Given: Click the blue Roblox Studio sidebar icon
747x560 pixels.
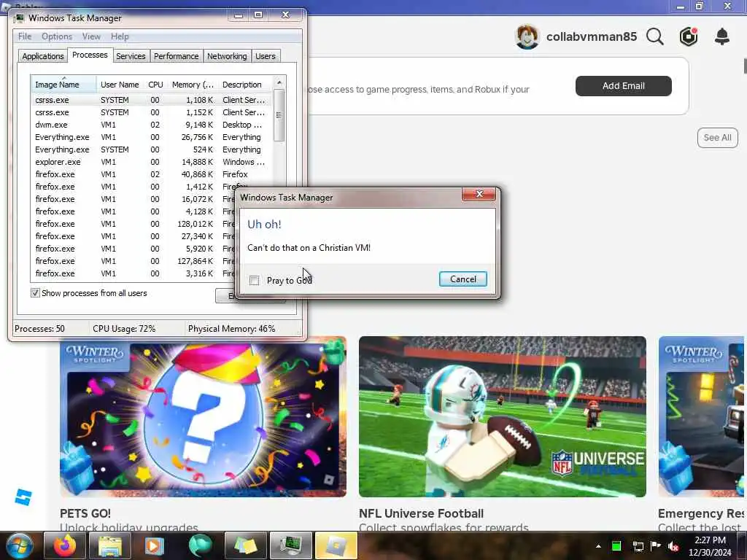Looking at the screenshot, I should click(x=23, y=497).
